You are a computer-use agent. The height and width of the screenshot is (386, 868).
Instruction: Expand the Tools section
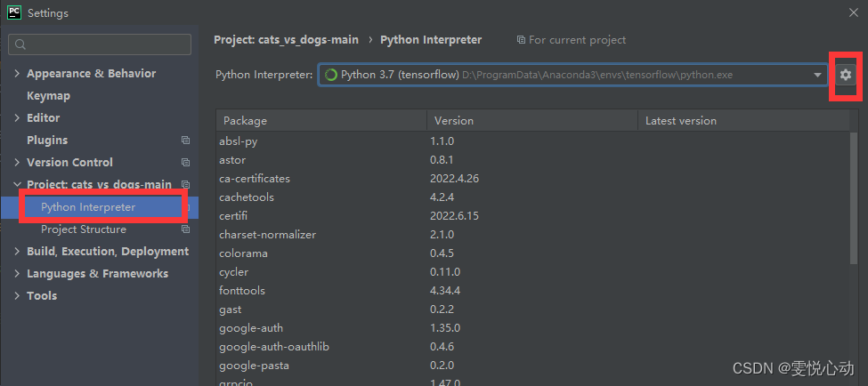[17, 295]
